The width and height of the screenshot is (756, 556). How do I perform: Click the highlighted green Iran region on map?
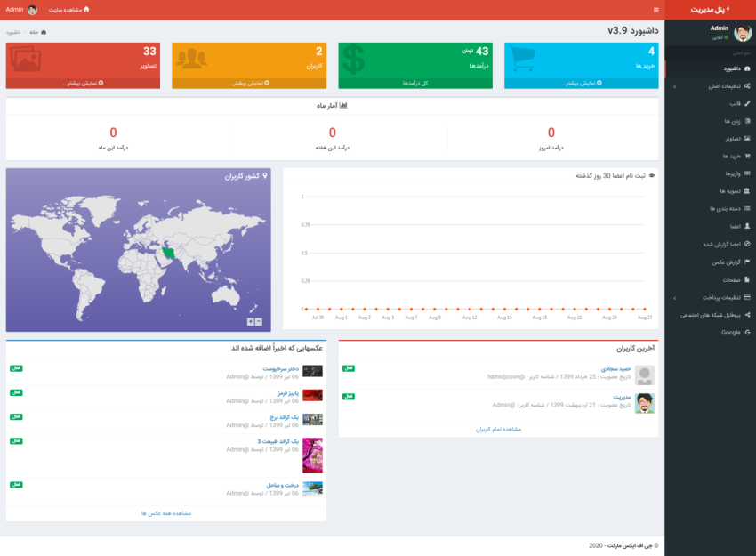(x=167, y=255)
